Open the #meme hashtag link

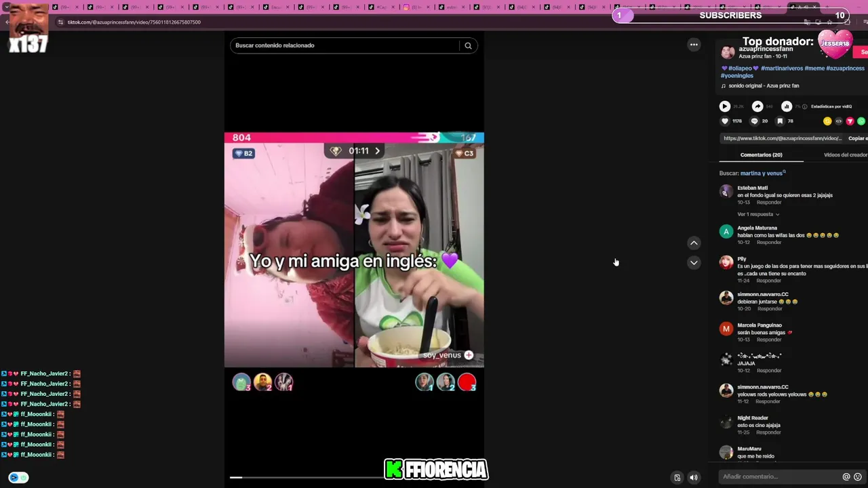point(814,68)
